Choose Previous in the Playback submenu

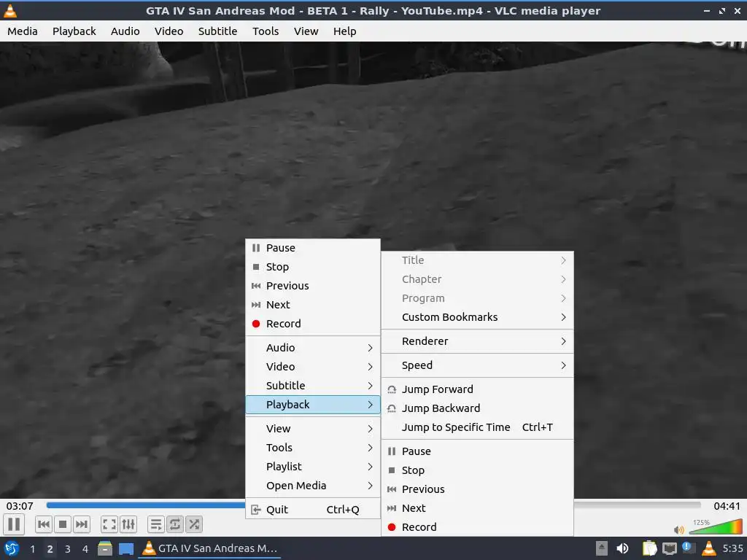[x=477, y=489]
